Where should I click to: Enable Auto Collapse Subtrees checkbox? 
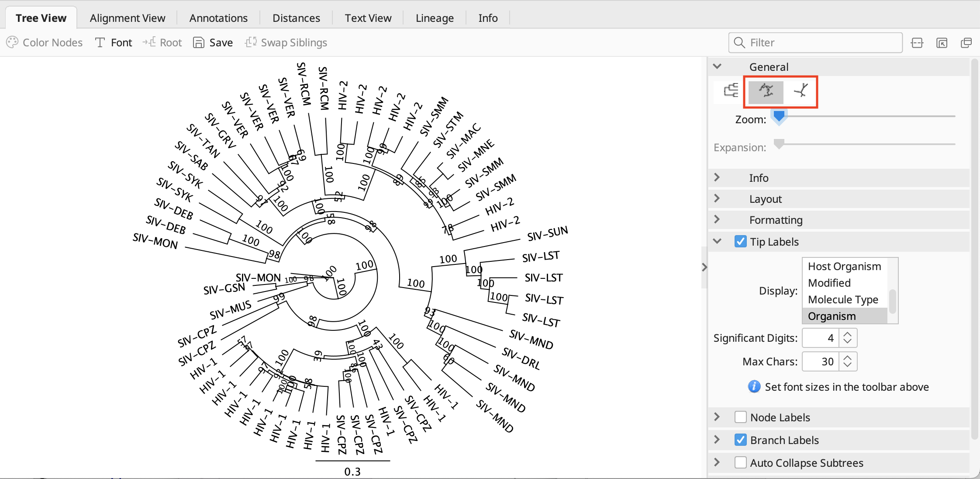pos(740,463)
